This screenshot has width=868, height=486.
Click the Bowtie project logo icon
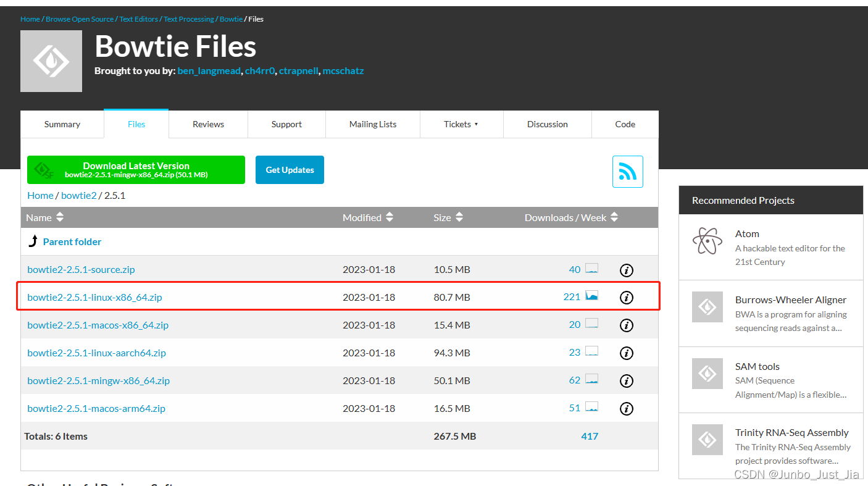(51, 61)
